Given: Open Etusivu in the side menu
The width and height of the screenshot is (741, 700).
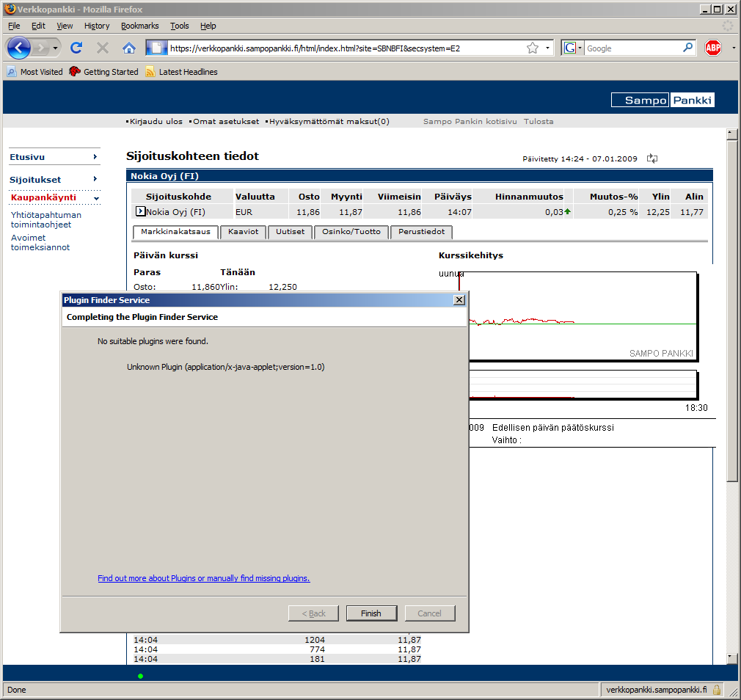Looking at the screenshot, I should 54,157.
